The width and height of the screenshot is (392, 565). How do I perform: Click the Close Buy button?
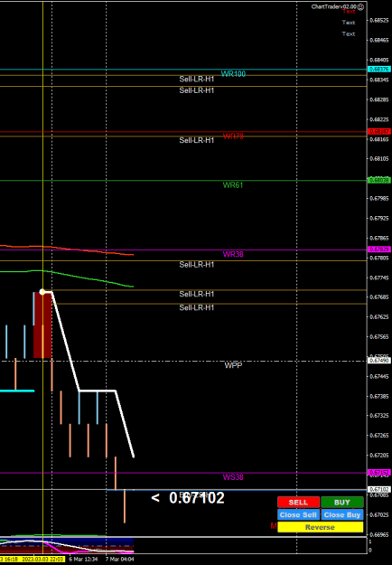pos(342,515)
